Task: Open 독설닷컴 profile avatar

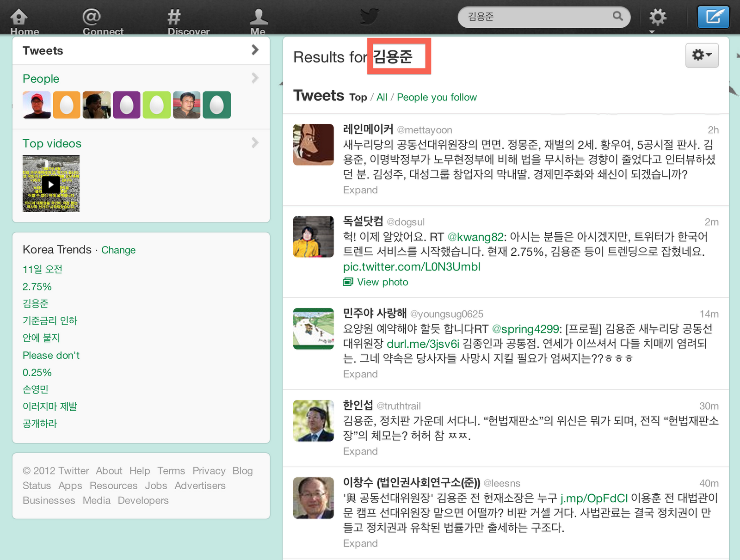Action: (313, 236)
